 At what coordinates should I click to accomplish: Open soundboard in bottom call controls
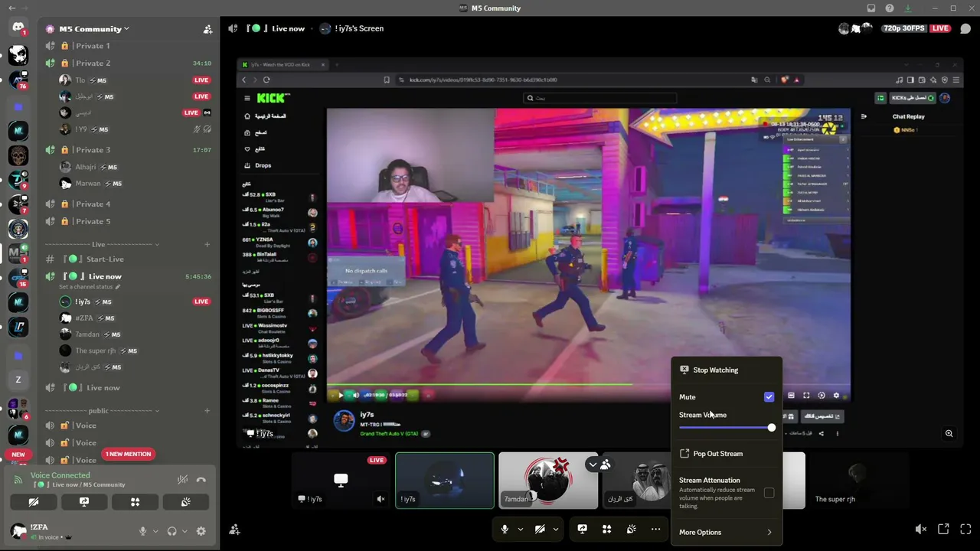click(x=631, y=529)
